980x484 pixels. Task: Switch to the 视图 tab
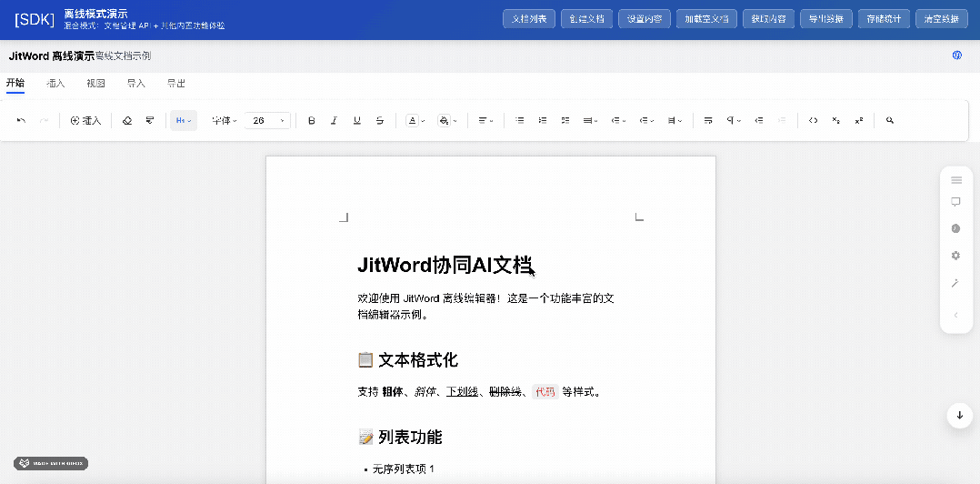click(x=95, y=83)
